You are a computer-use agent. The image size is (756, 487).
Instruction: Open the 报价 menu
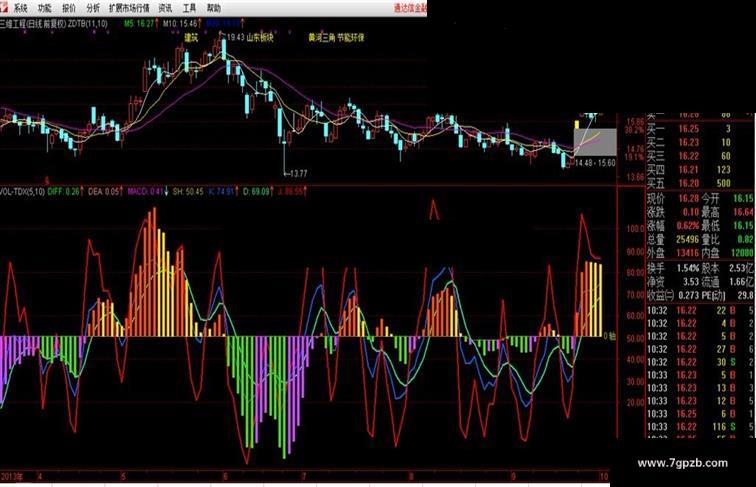click(69, 8)
